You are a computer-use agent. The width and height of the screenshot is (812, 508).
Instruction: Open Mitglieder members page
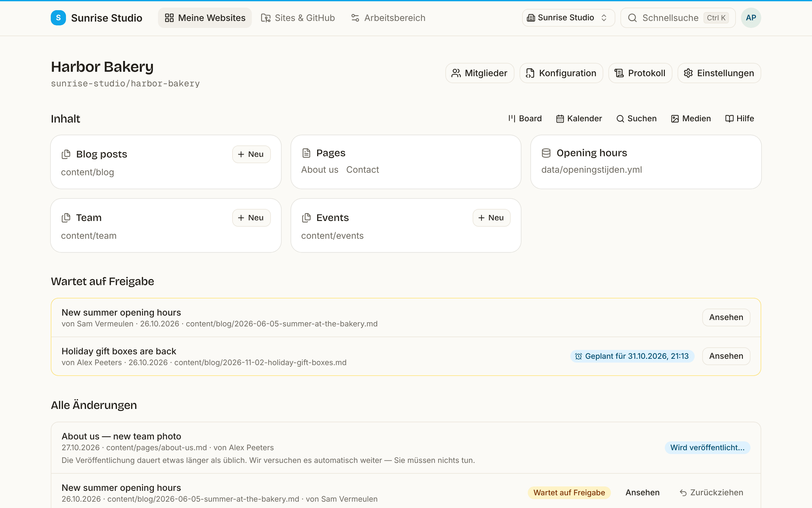tap(480, 73)
